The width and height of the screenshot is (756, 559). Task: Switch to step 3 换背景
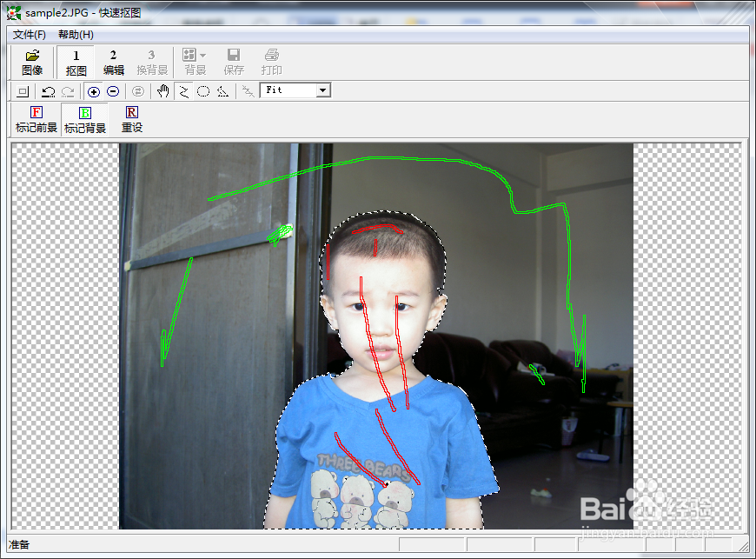pos(152,63)
